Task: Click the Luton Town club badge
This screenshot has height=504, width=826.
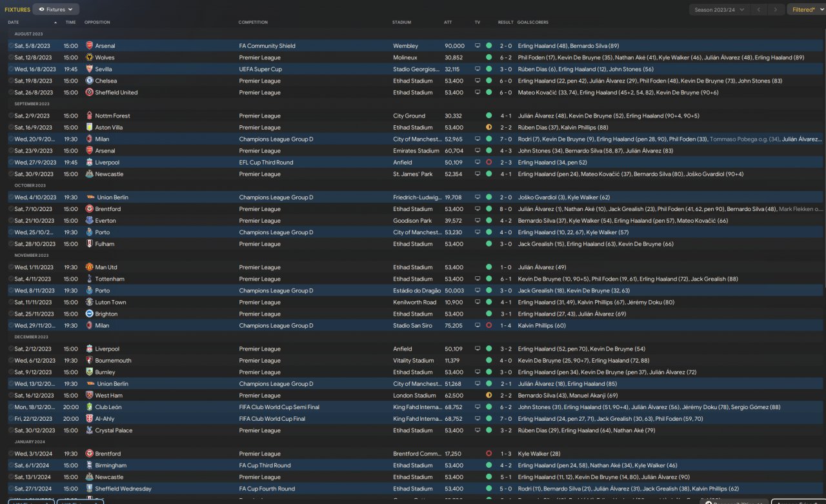Action: pyautogui.click(x=89, y=302)
